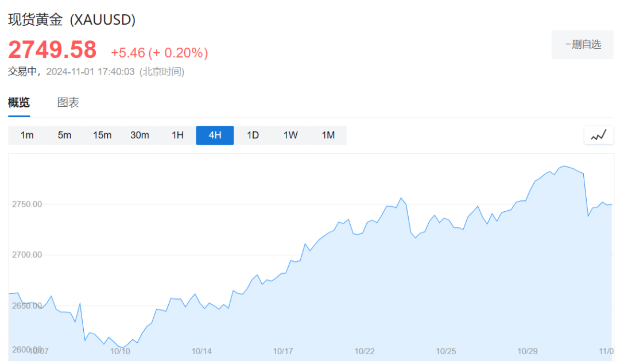Click the change value +5.46 (+0.20%)

pos(160,53)
